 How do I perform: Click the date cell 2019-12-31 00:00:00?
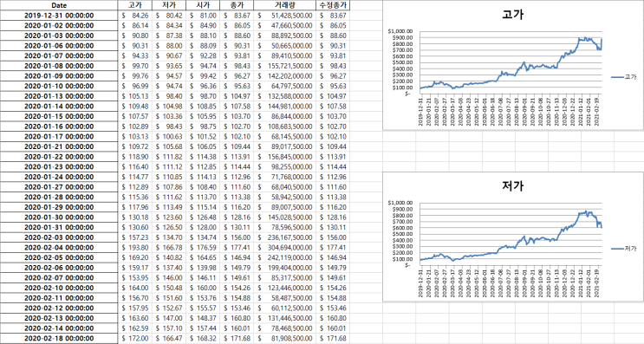tap(59, 16)
